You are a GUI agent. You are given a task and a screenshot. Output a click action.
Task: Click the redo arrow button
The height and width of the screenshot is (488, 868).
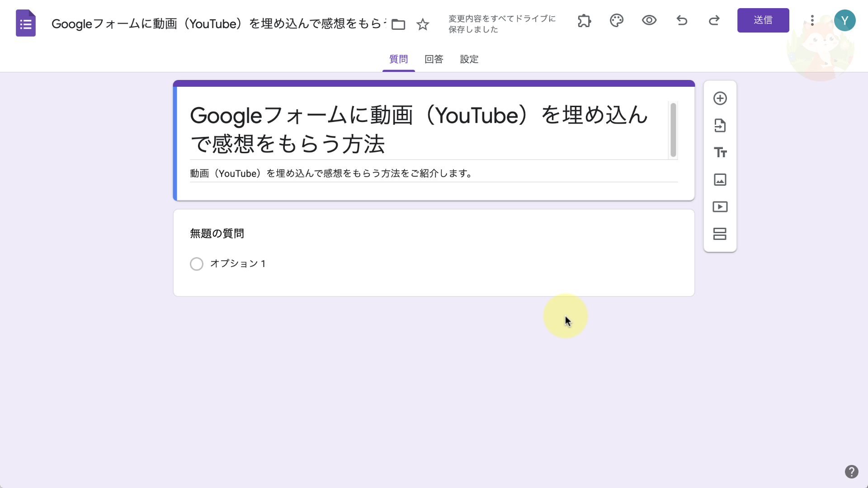click(x=714, y=20)
